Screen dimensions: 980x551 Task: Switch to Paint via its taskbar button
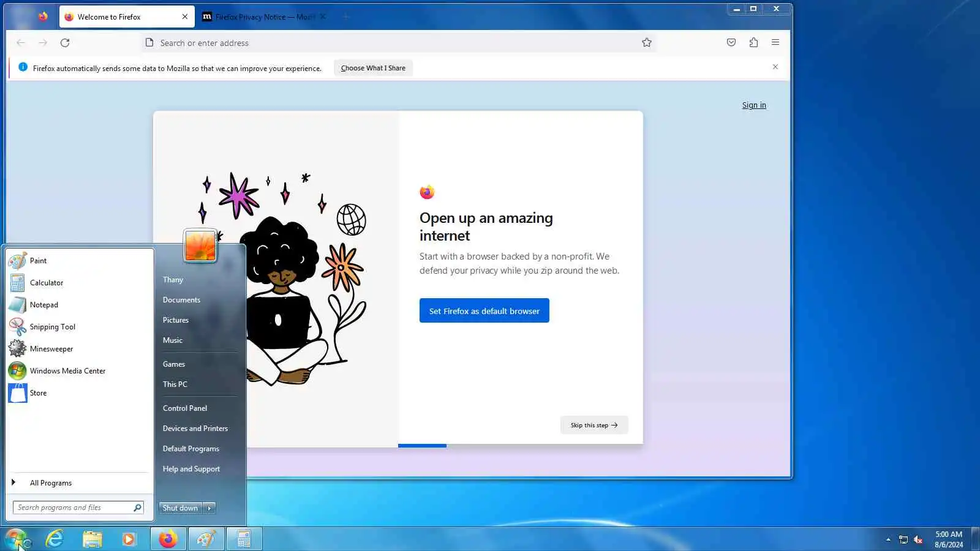(x=206, y=539)
